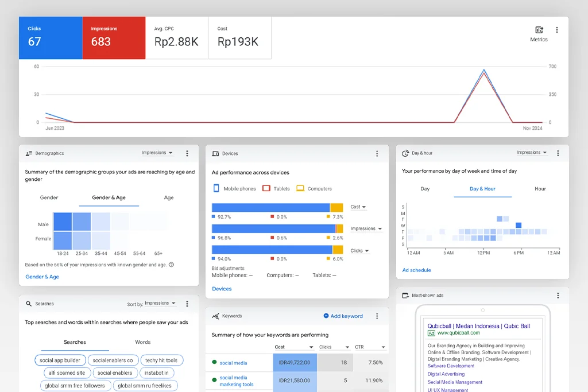Open overview chart three-dot menu

point(556,30)
